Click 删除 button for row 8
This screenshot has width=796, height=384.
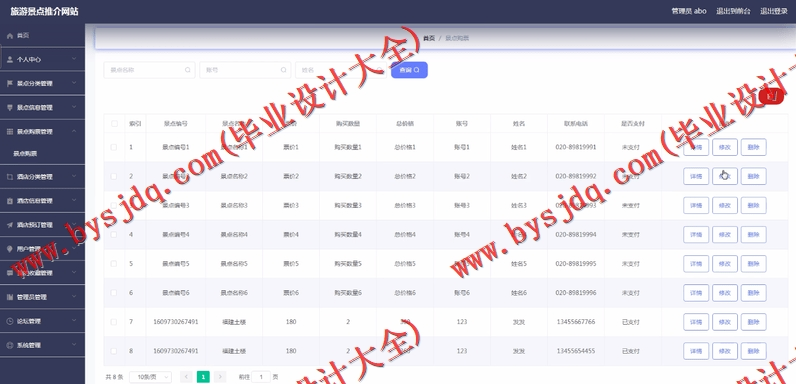[753, 351]
